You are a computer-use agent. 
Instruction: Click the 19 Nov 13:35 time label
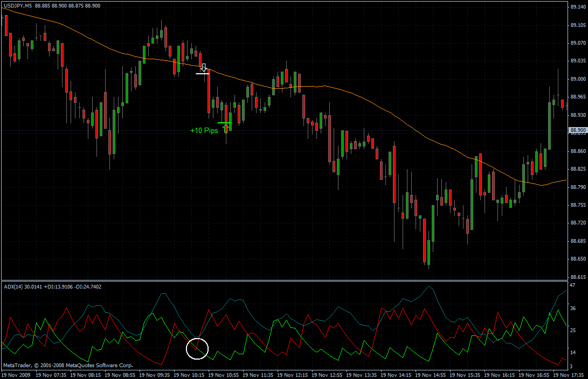(361, 375)
